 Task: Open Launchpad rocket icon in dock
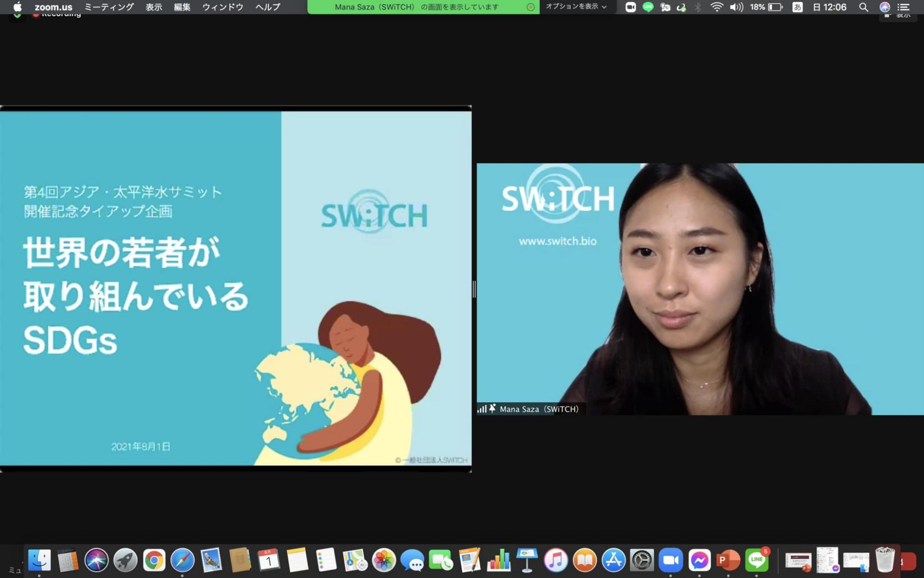point(125,560)
